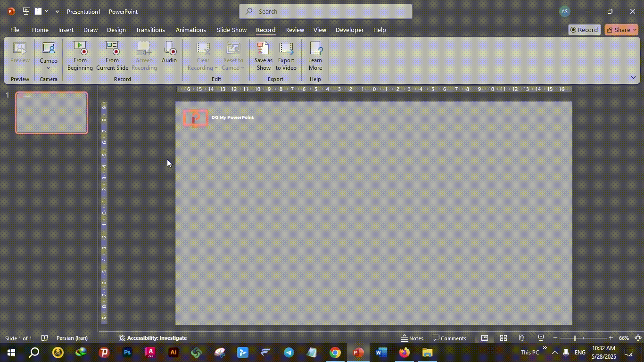Click Save as Show in the Export group
This screenshot has height=362, width=644.
263,56
